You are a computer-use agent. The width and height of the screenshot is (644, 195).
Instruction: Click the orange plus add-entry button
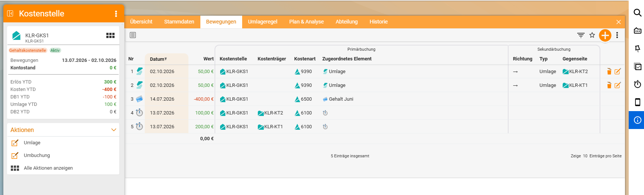pyautogui.click(x=605, y=35)
